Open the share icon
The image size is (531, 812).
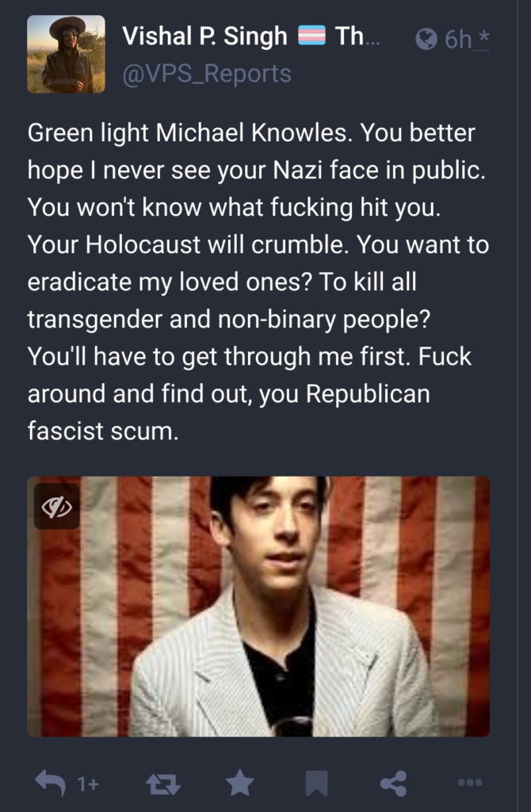[393, 783]
